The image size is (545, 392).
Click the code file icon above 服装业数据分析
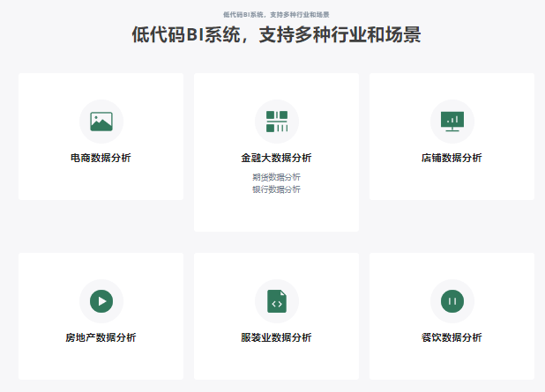pyautogui.click(x=277, y=301)
